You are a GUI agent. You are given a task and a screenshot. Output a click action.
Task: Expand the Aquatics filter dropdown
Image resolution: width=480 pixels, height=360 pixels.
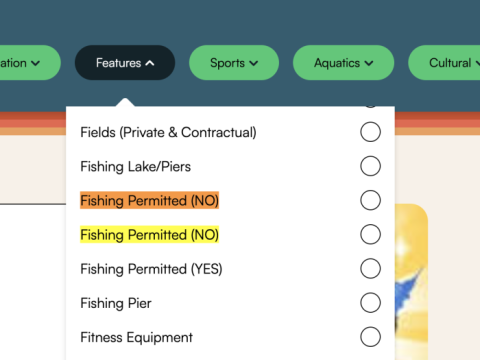(x=343, y=63)
